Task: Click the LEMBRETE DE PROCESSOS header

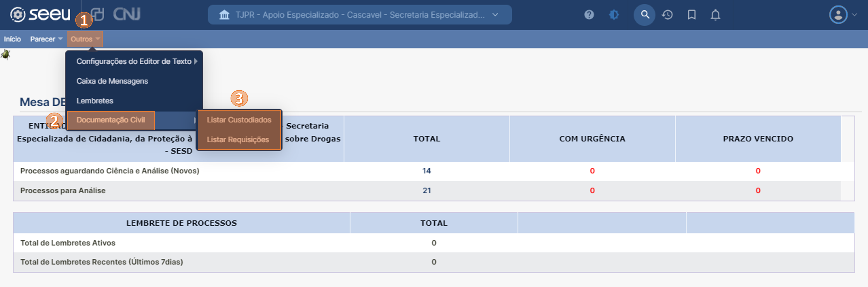Action: tap(182, 223)
